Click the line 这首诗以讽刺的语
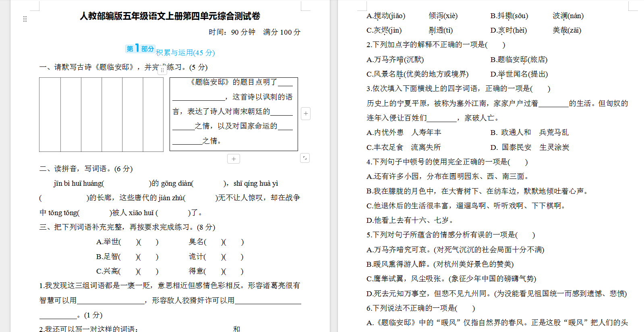Viewport: 644px width, 332px height. 262,97
